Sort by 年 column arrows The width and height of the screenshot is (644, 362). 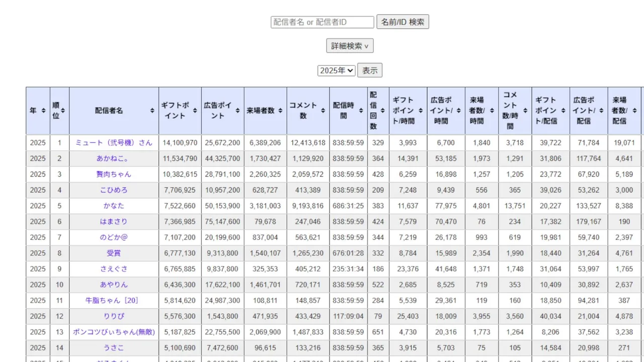44,111
